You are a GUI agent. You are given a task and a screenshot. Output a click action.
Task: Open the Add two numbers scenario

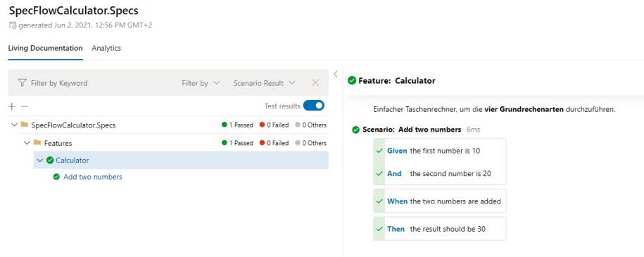[x=93, y=177]
